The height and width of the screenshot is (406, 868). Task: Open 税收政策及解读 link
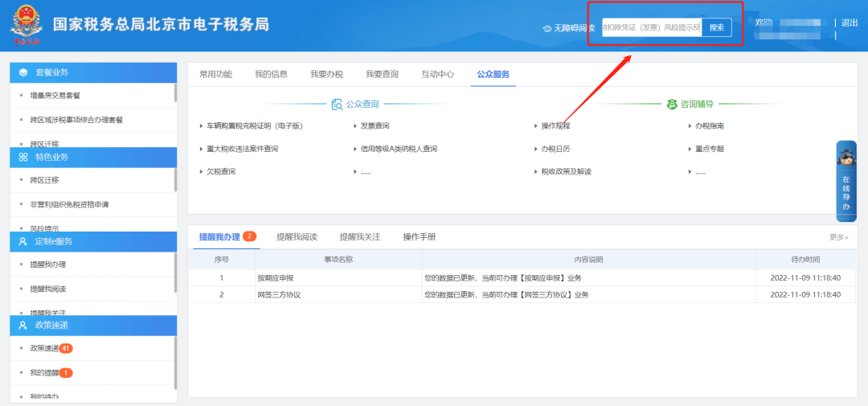[x=567, y=172]
